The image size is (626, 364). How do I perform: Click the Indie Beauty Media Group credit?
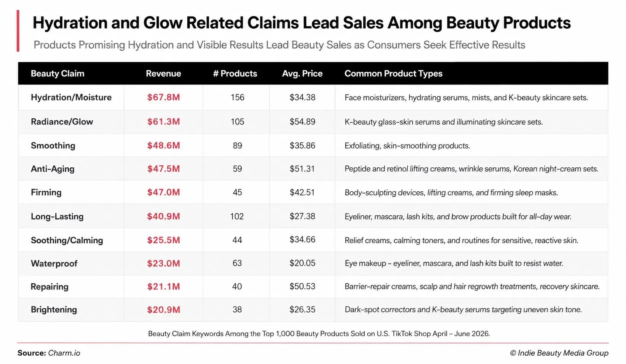(559, 353)
